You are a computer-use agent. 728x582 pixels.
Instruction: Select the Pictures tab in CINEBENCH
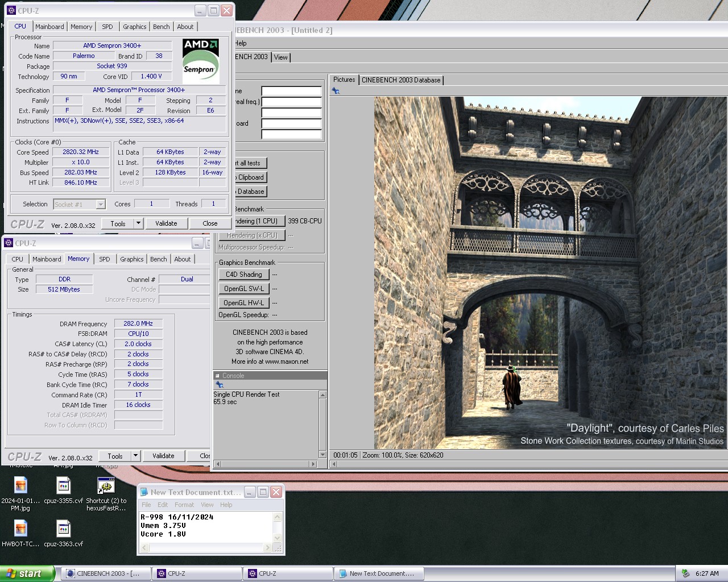click(x=344, y=80)
